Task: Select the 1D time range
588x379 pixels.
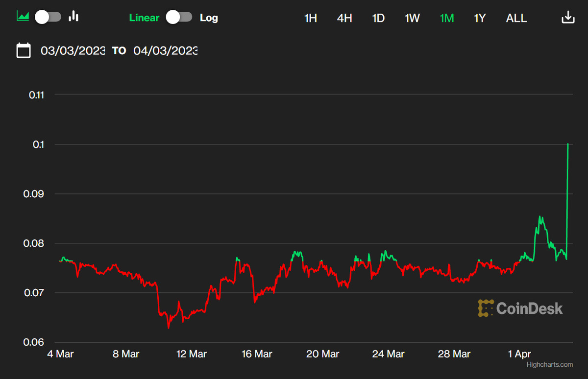Action: pos(378,18)
